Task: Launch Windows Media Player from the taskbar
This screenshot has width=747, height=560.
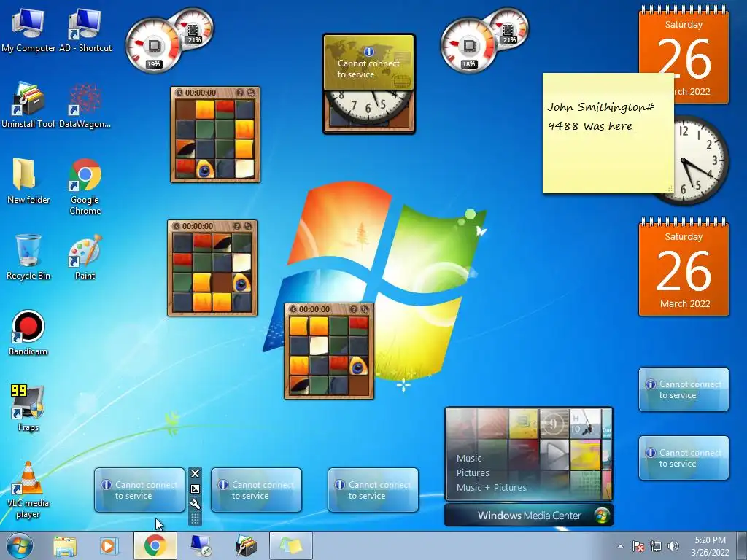Action: (x=109, y=546)
